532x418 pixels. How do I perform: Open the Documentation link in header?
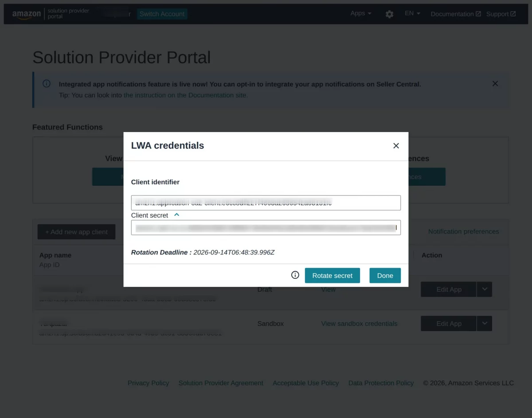pyautogui.click(x=456, y=14)
